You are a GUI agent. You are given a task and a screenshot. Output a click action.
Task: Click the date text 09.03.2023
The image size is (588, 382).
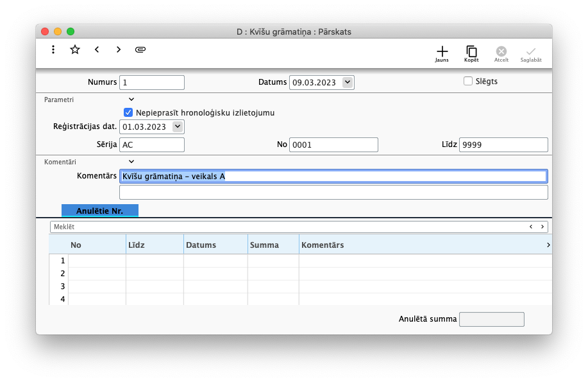click(x=314, y=83)
